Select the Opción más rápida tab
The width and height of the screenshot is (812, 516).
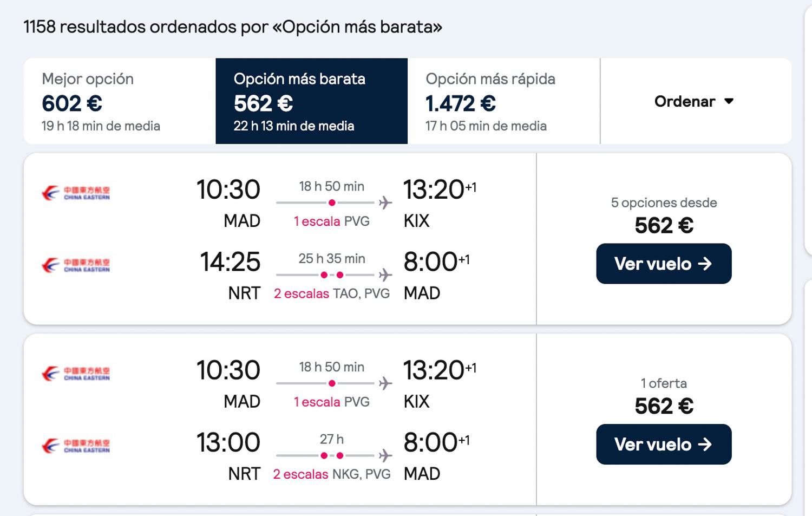[x=503, y=101]
